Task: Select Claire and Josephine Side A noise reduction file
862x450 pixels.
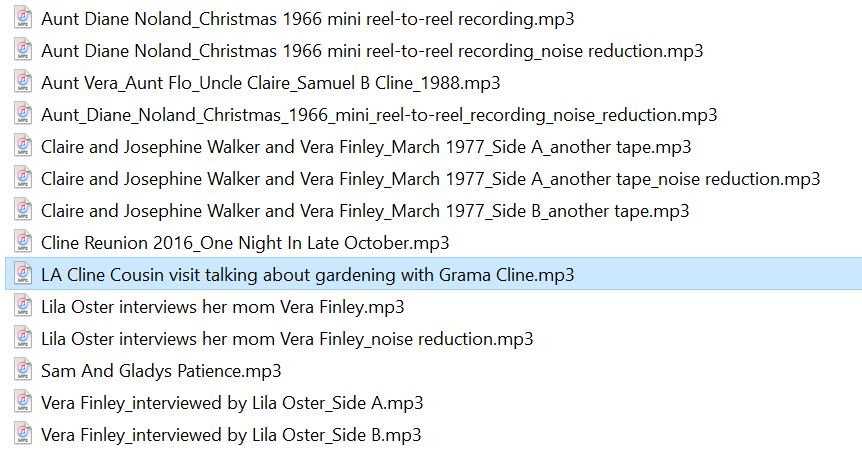Action: [430, 179]
